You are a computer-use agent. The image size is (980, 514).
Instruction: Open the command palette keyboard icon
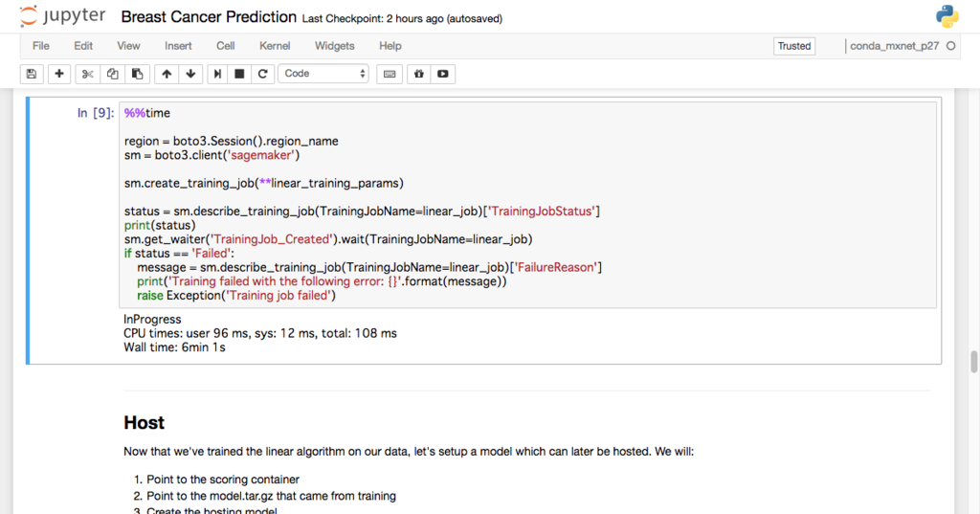click(390, 74)
